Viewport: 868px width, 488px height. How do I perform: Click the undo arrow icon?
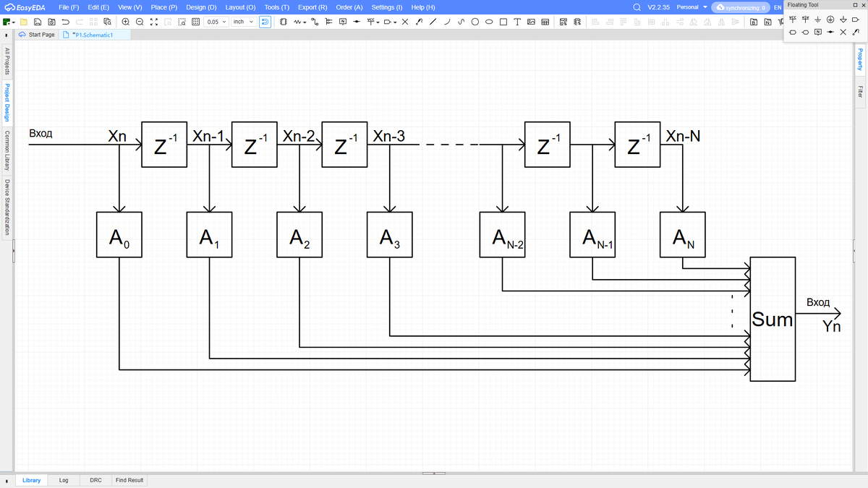pos(65,22)
